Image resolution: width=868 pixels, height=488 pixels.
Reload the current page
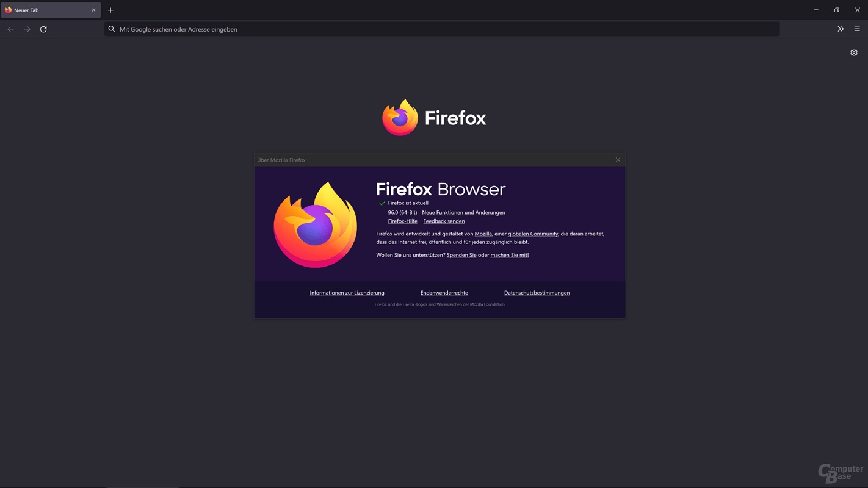pyautogui.click(x=43, y=29)
